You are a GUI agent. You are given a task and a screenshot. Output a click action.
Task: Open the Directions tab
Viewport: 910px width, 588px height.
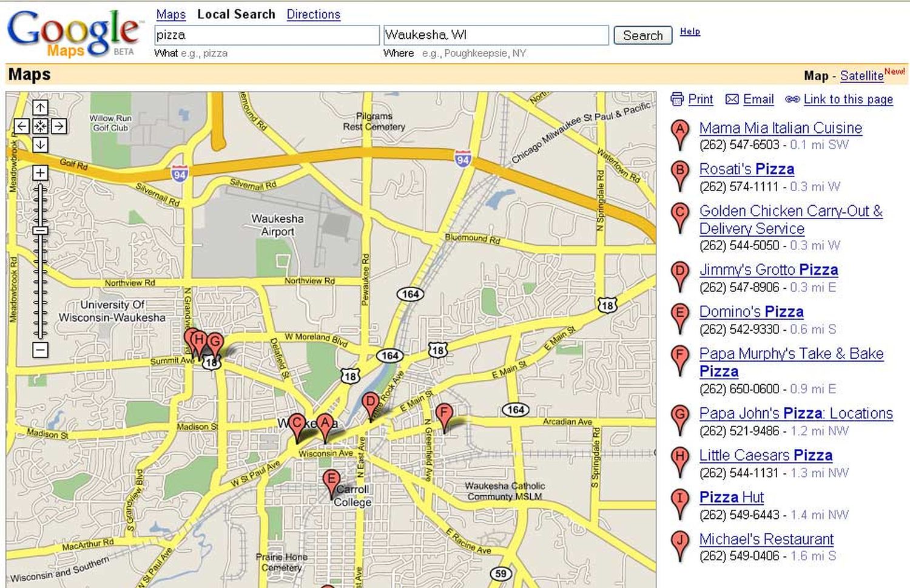[313, 14]
